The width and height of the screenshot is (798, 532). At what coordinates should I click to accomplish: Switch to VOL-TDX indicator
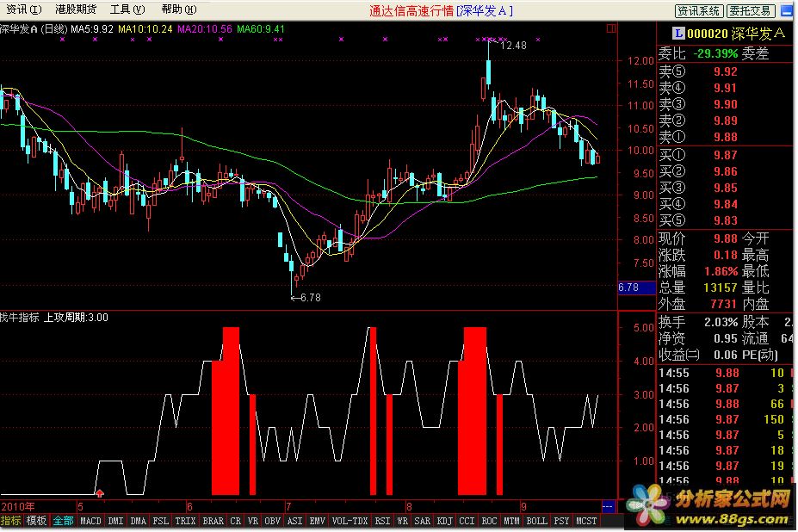pos(350,521)
